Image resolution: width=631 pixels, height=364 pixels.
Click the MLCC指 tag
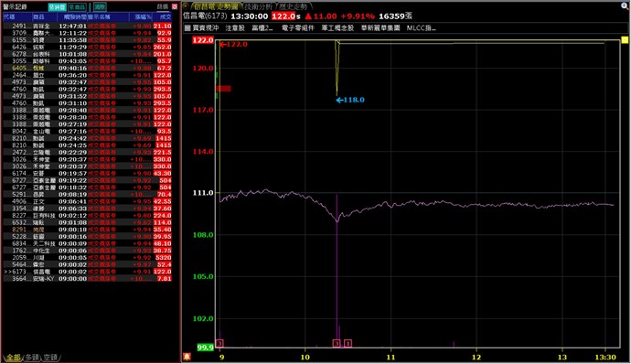pos(421,27)
